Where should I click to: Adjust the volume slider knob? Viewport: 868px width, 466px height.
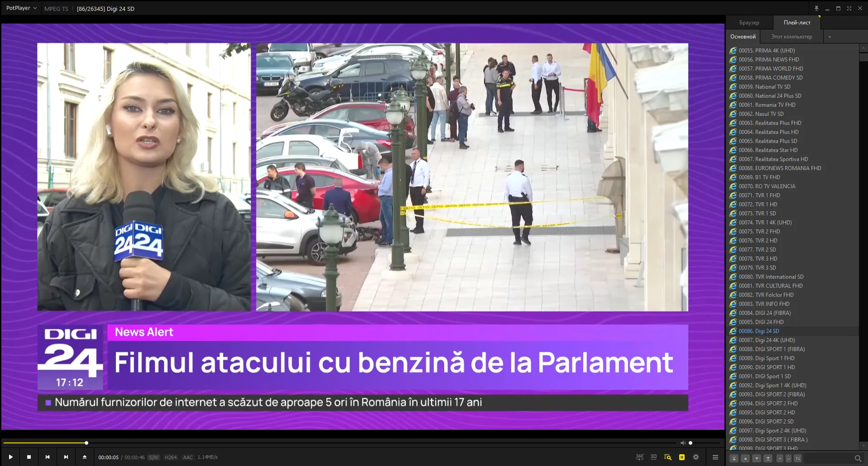pos(691,443)
